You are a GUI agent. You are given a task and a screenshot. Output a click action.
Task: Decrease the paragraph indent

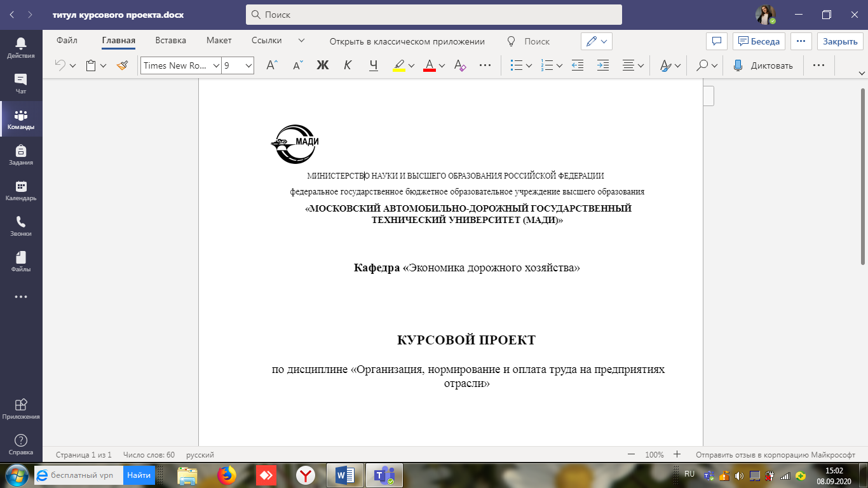point(578,65)
